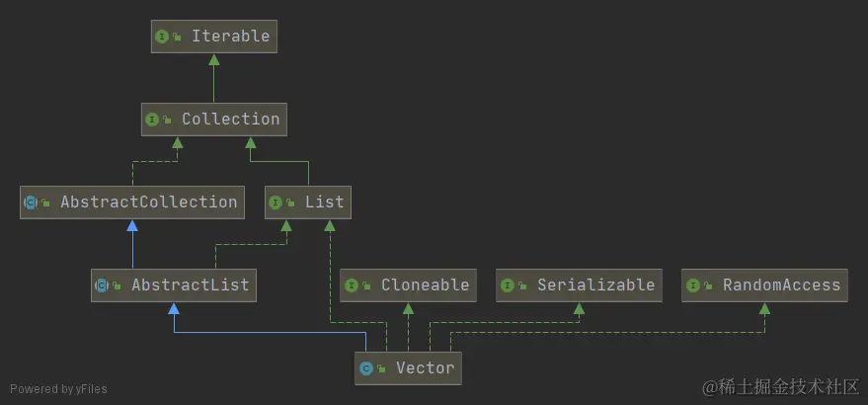Viewport: 868px width, 405px height.
Task: Select the RandomAccess node label
Action: pyautogui.click(x=781, y=285)
